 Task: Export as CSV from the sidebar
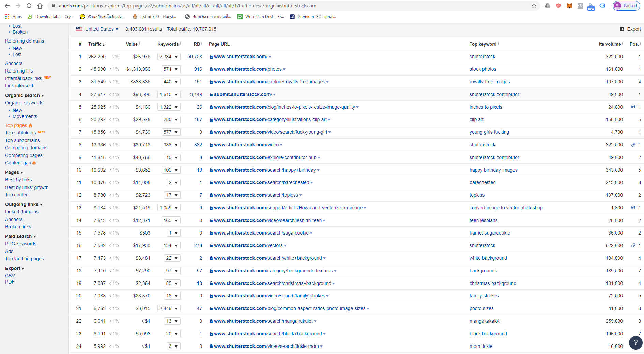(x=10, y=276)
